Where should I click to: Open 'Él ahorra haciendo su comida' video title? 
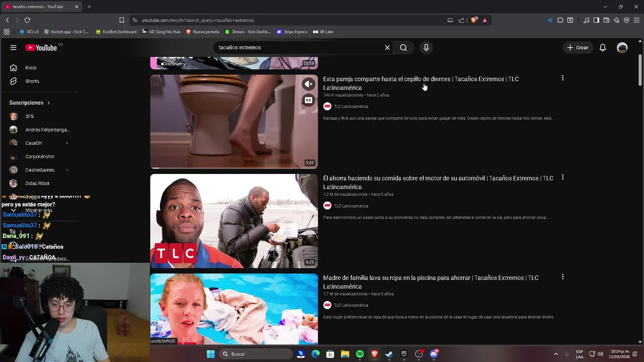tap(438, 183)
